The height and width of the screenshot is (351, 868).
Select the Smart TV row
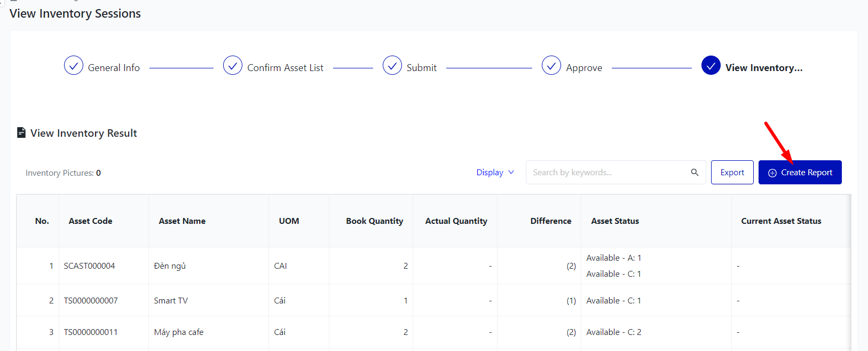[171, 300]
